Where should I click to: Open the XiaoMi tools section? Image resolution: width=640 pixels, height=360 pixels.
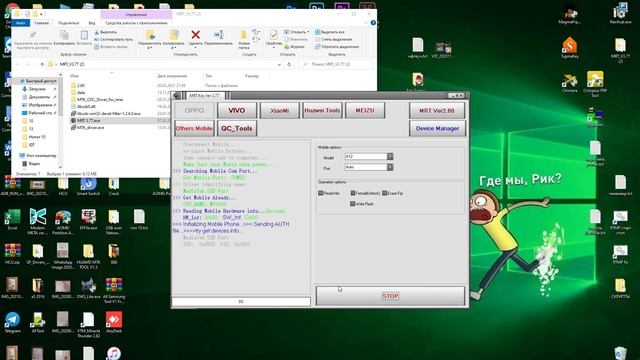280,111
